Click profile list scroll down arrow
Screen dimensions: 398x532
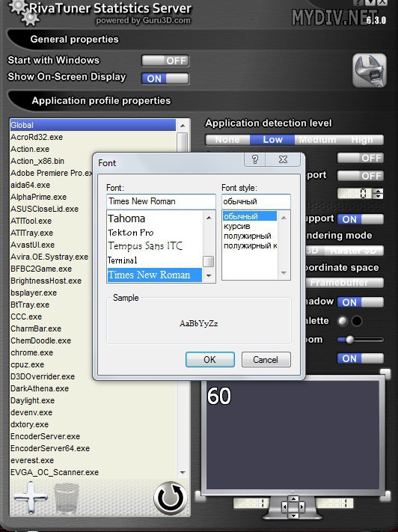tap(183, 472)
